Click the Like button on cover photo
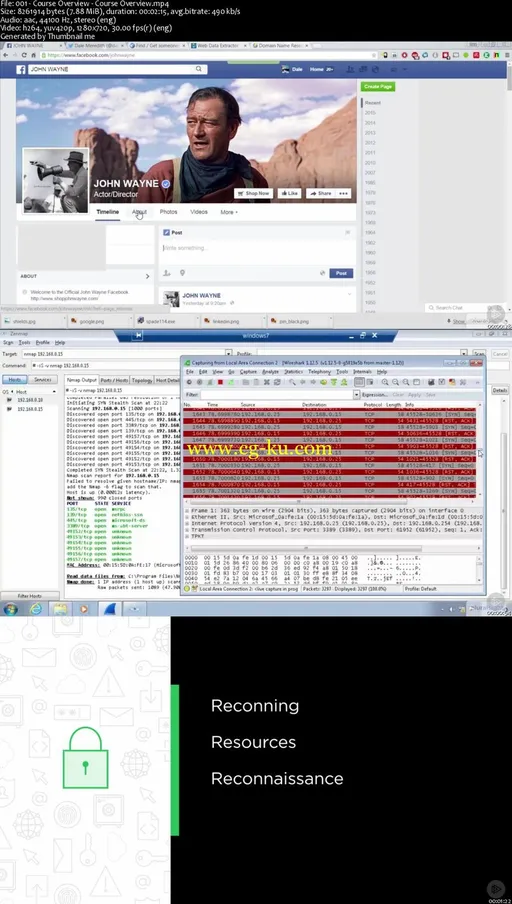Image resolution: width=512 pixels, height=904 pixels. (x=289, y=194)
